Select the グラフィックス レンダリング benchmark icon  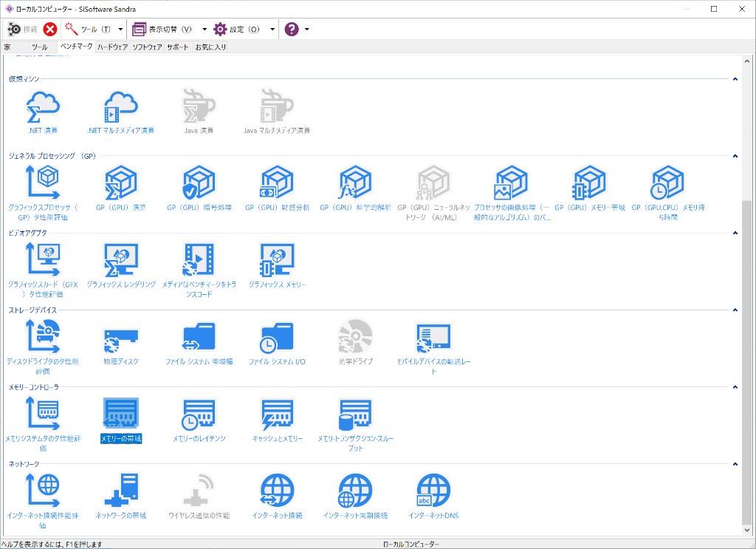click(x=121, y=261)
